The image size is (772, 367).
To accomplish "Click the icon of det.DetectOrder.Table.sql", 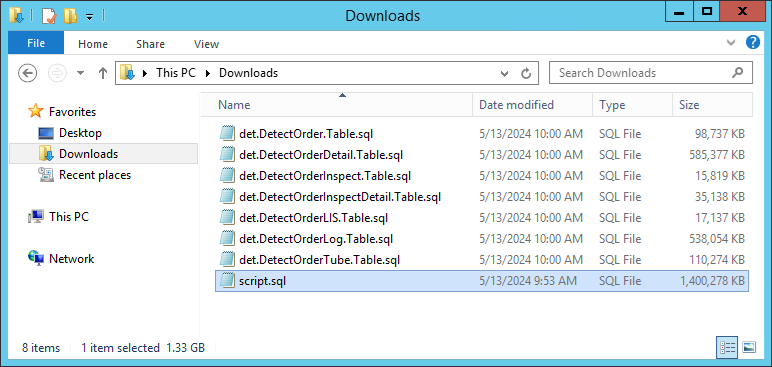I will tap(227, 133).
